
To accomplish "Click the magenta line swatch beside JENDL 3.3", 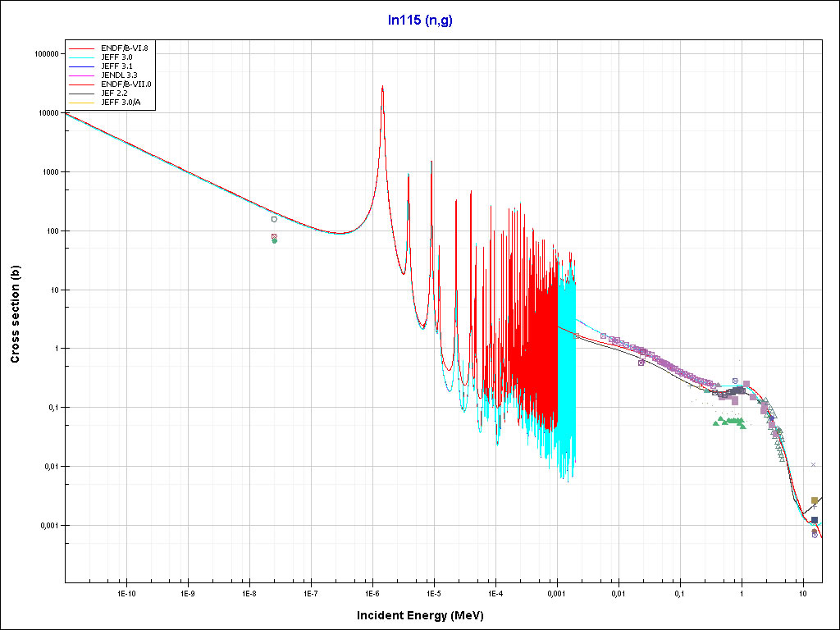I will click(83, 75).
